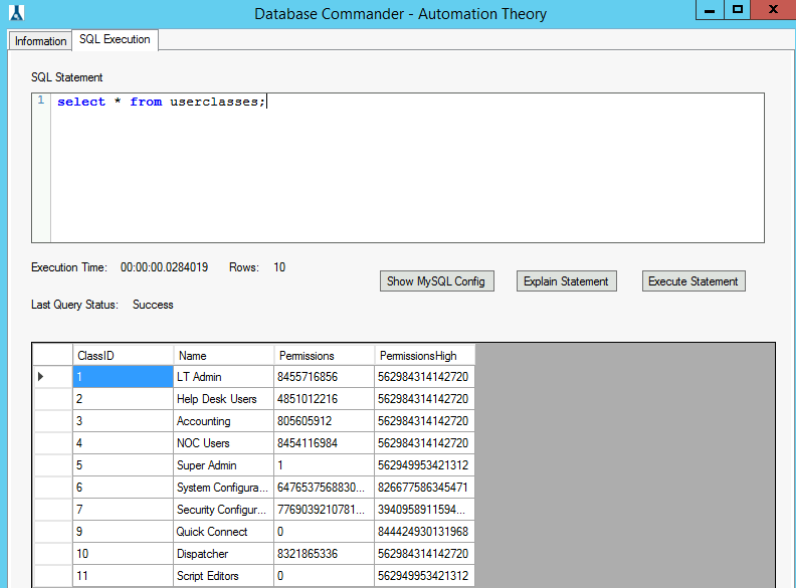
Task: Select row header for Accounting row
Action: click(x=52, y=421)
